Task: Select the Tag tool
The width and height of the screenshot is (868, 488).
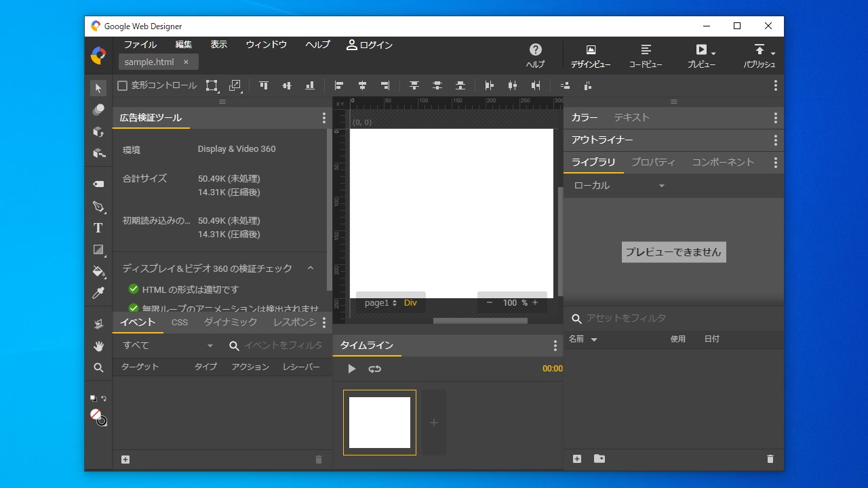Action: pos(98,184)
